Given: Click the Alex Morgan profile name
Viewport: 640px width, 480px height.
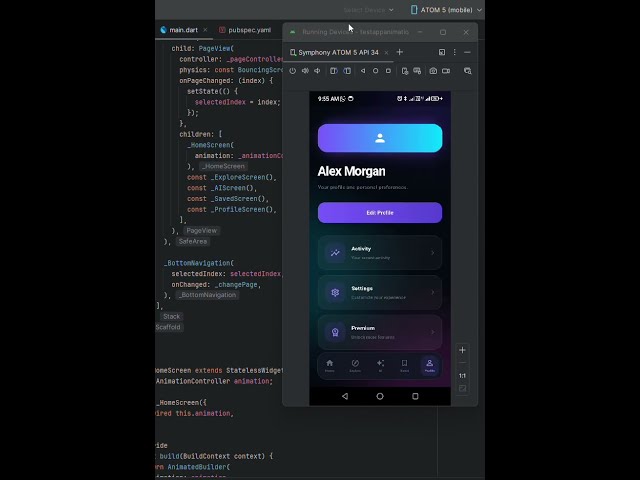Looking at the screenshot, I should click(x=351, y=171).
